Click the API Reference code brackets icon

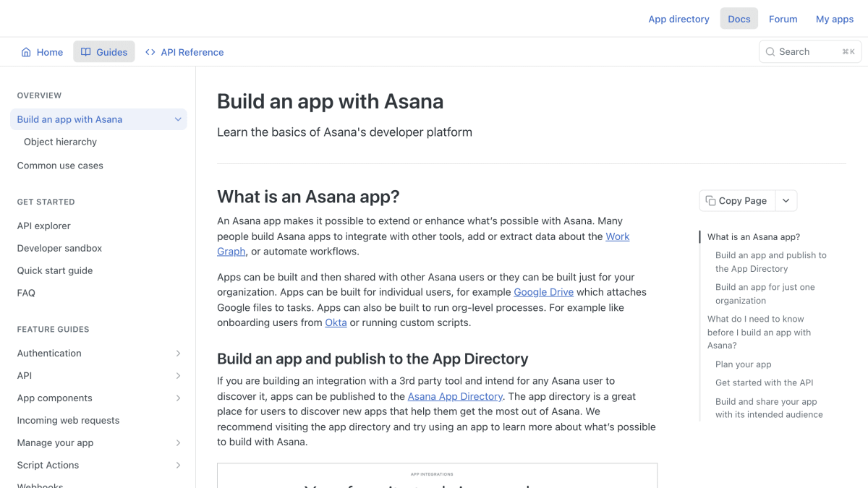[150, 52]
